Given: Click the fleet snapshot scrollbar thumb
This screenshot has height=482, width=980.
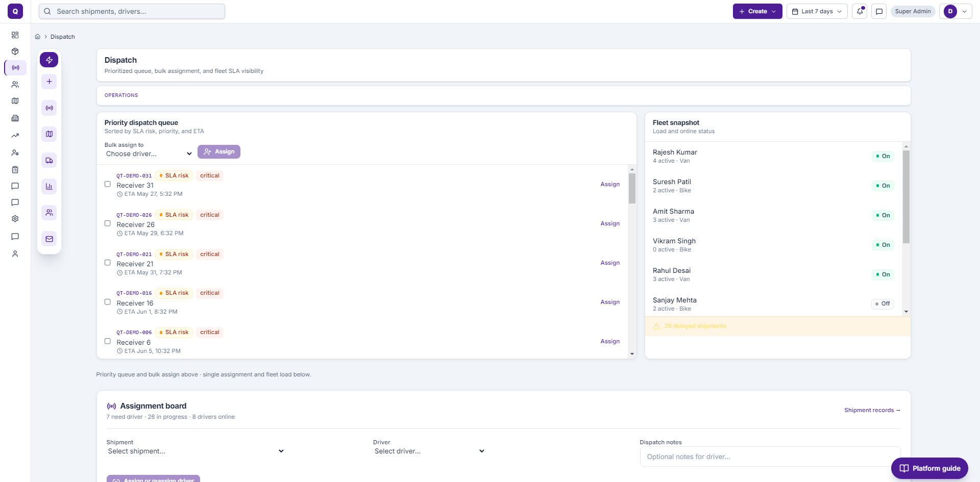Looking at the screenshot, I should [906, 196].
